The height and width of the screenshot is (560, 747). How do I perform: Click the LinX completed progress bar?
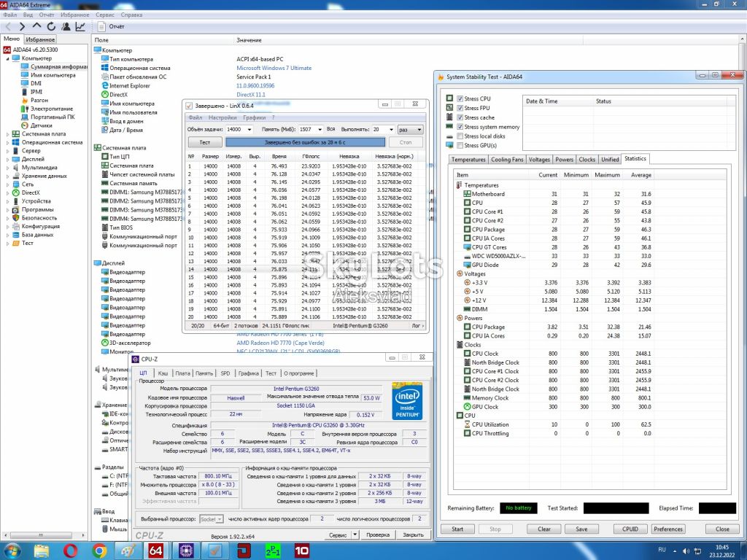(x=305, y=142)
